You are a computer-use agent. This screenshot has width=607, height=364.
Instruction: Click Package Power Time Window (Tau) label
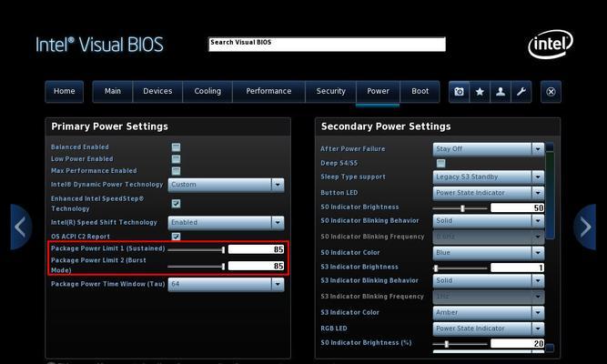coord(108,284)
